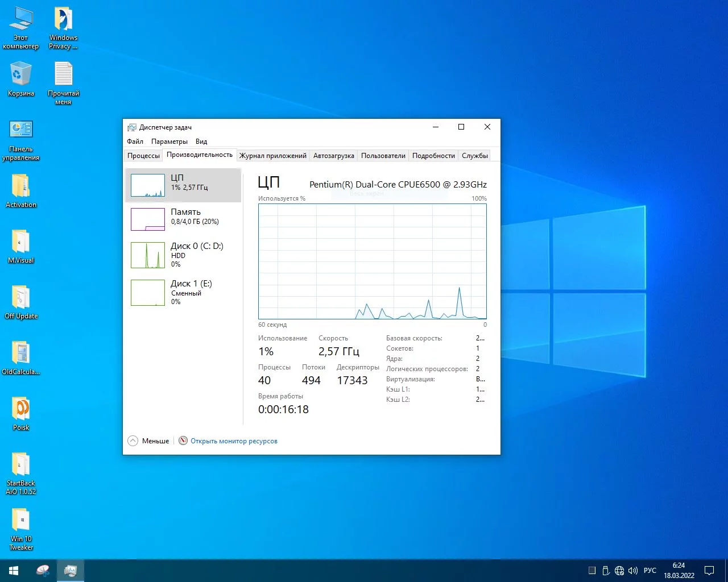
Task: Switch to the Автозагрузка tab
Action: click(333, 156)
